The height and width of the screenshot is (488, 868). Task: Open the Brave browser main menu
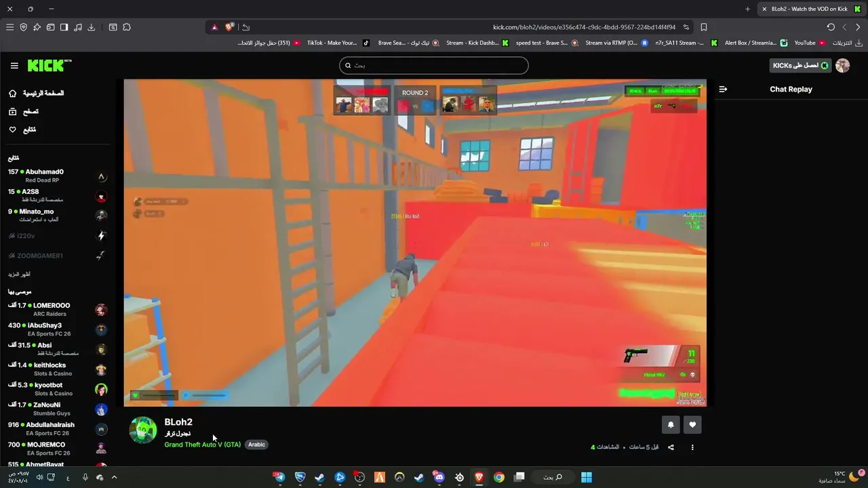pos(9,27)
